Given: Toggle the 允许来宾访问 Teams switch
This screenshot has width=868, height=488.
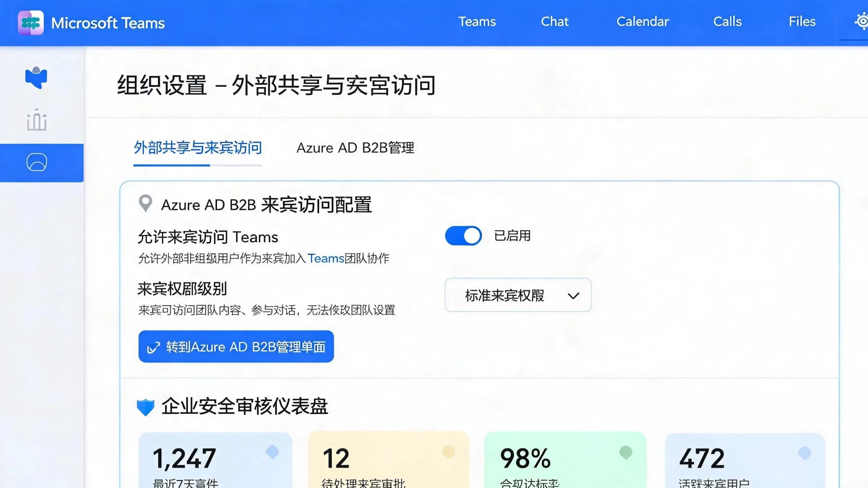Looking at the screenshot, I should click(x=463, y=236).
